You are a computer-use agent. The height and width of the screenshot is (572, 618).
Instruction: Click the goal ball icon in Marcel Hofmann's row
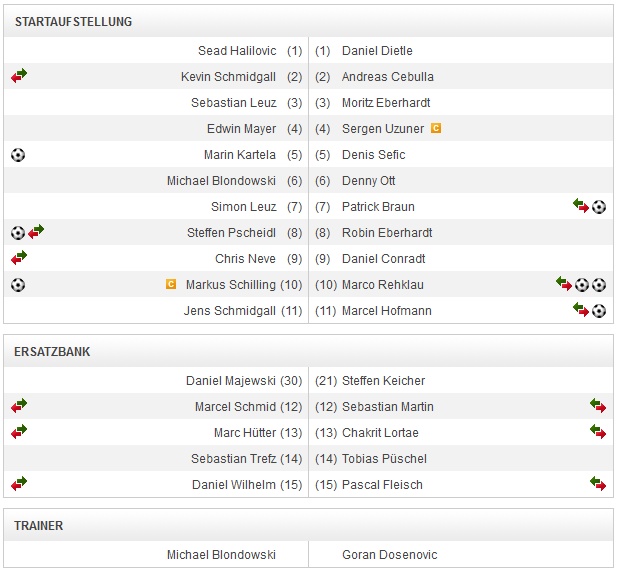(599, 310)
